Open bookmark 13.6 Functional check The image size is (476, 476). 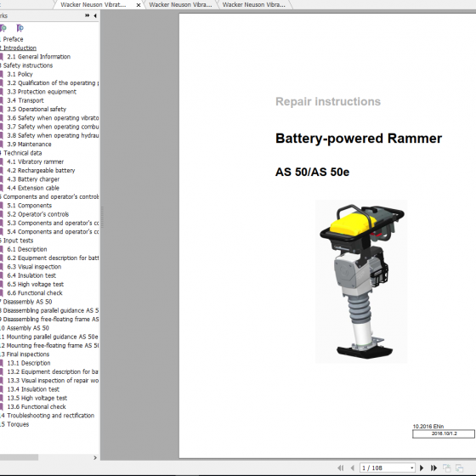click(x=37, y=407)
